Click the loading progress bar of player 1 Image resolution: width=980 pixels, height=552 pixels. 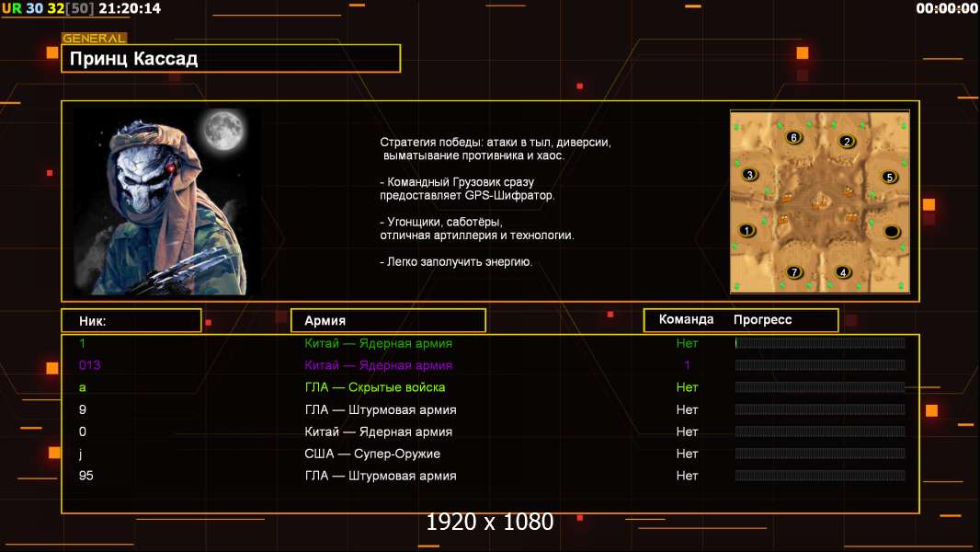(820, 342)
